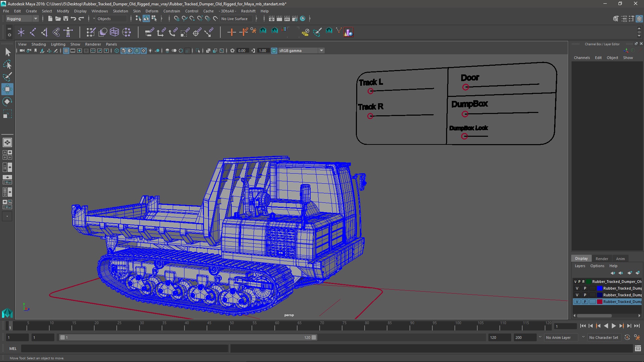
Task: Click the HumanIK skeleton figure shelf icon
Action: (x=68, y=32)
